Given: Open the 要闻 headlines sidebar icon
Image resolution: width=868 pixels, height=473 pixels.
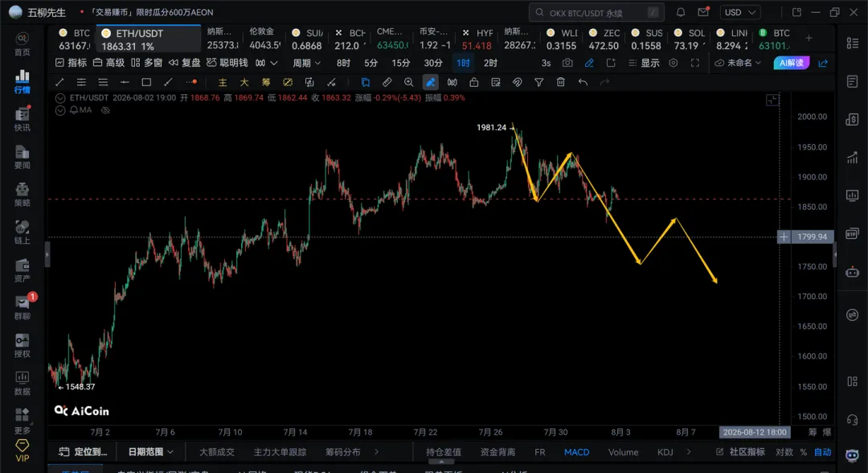Looking at the screenshot, I should 23,157.
